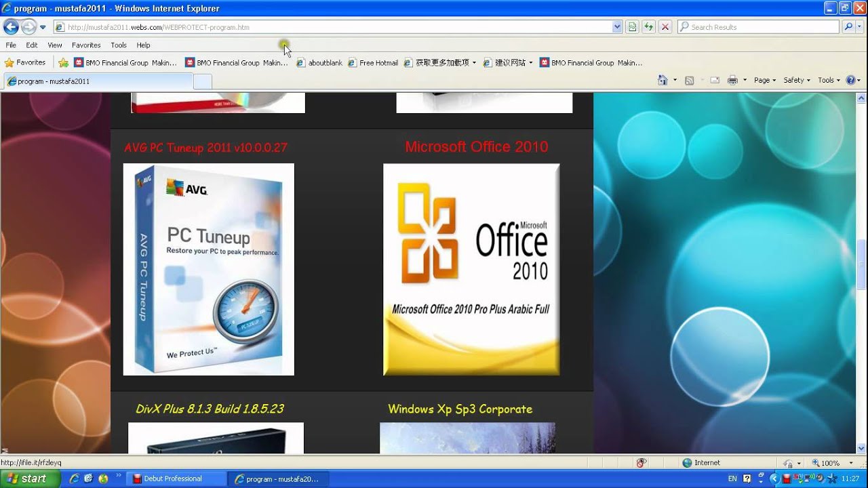Open the 建议网站 favorites dropdown

(x=508, y=62)
